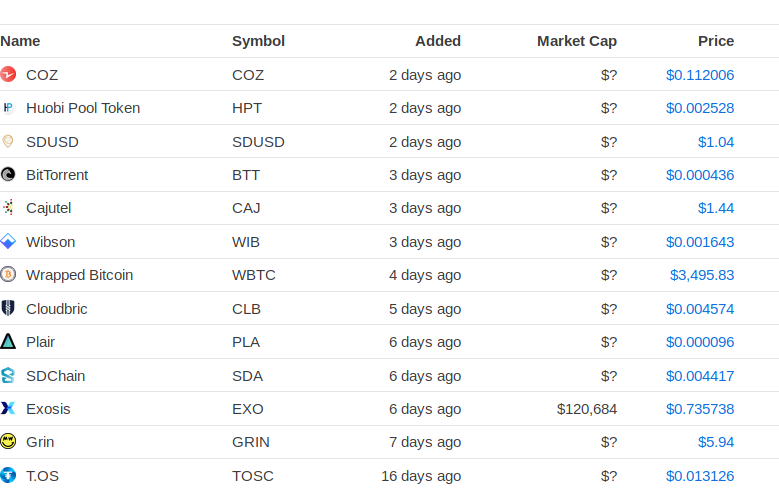Click the Grin smiley face icon

(x=8, y=442)
